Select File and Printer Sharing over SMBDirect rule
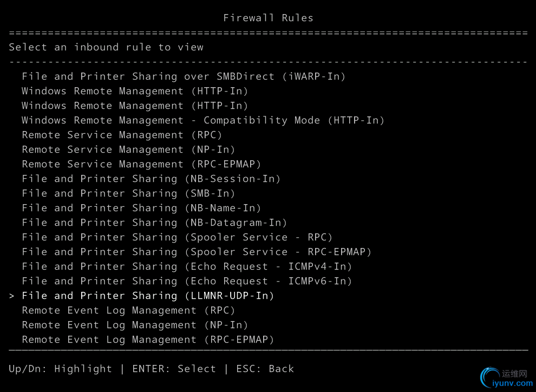536x392 pixels. click(x=184, y=76)
